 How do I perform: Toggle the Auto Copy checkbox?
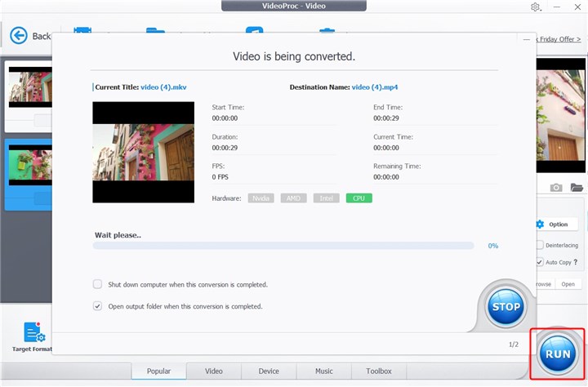point(540,262)
